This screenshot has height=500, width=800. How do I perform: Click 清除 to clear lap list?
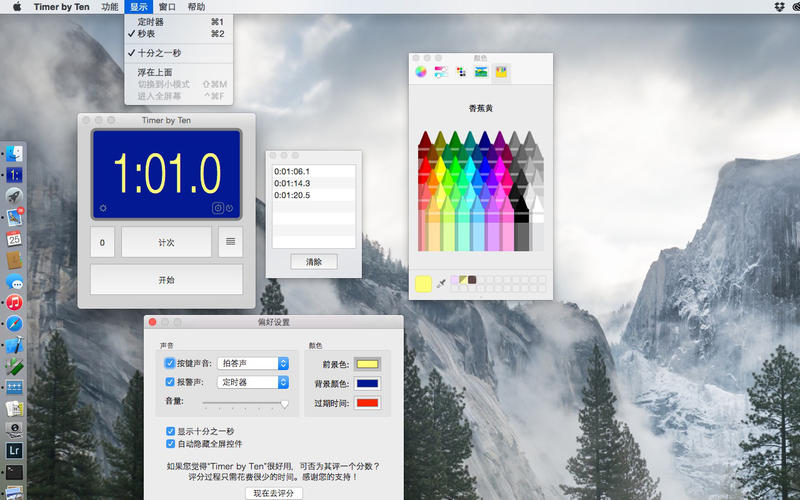(x=314, y=262)
